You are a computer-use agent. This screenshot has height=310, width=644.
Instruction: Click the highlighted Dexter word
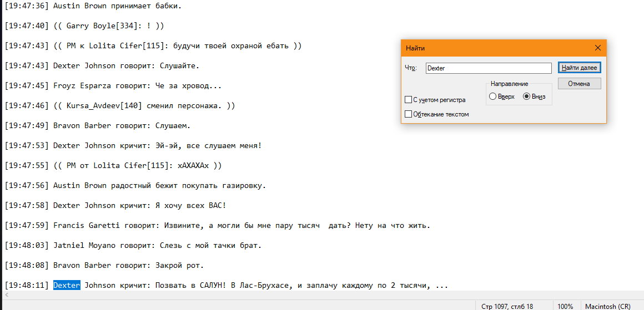point(67,286)
